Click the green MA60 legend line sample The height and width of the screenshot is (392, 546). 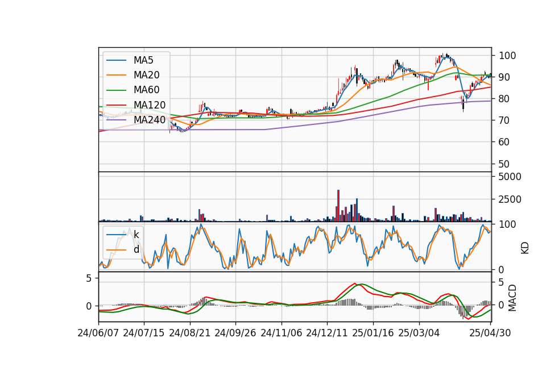coord(116,90)
